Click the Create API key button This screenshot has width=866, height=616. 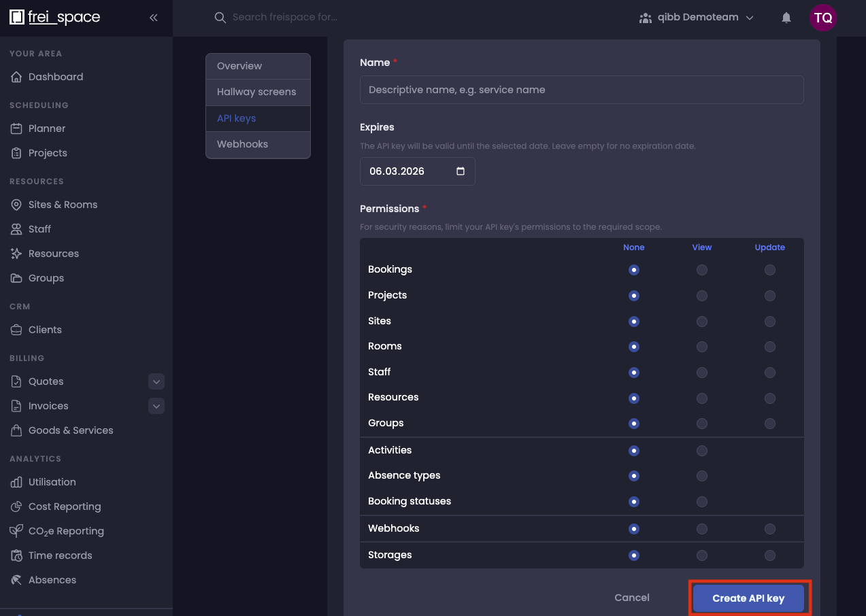pos(748,598)
